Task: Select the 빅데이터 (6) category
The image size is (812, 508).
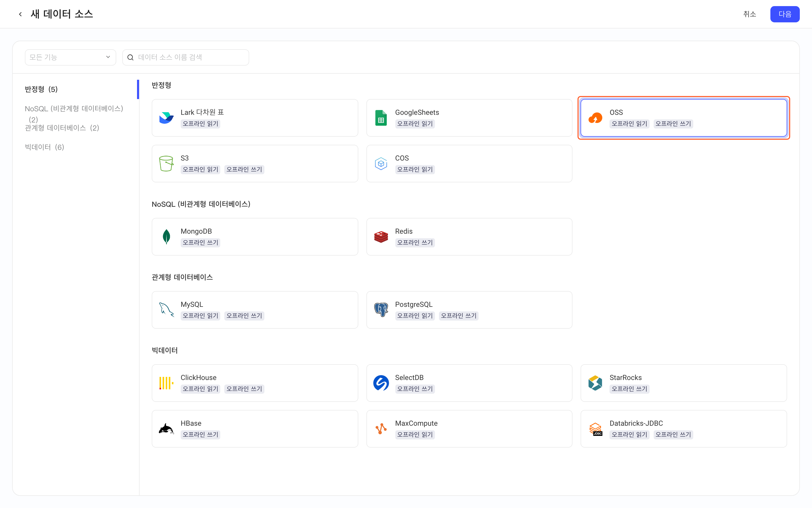Action: pos(45,147)
